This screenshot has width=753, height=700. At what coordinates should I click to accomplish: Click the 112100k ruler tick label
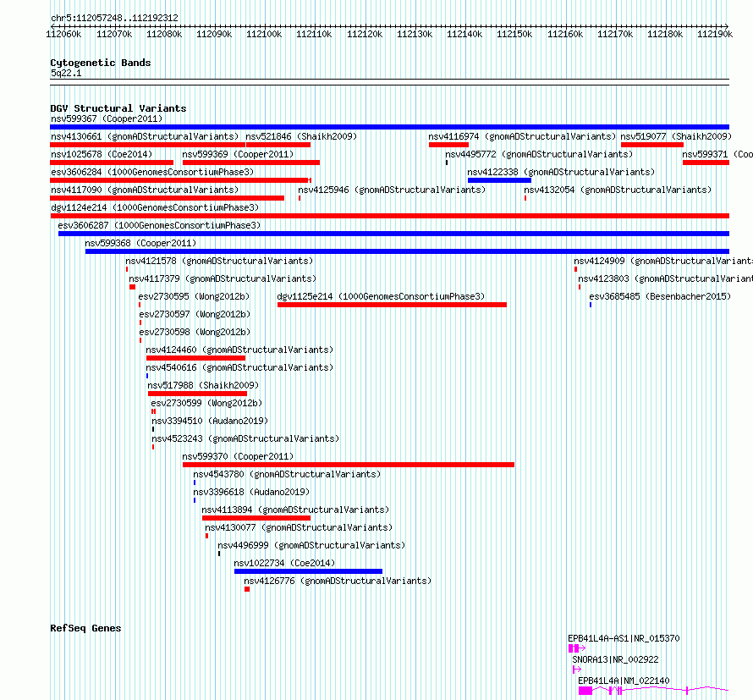coord(264,34)
